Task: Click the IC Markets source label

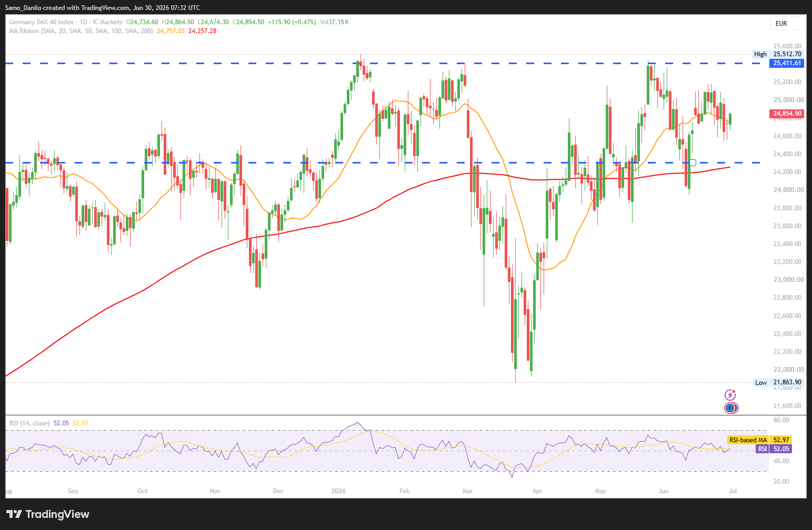Action: [x=107, y=22]
